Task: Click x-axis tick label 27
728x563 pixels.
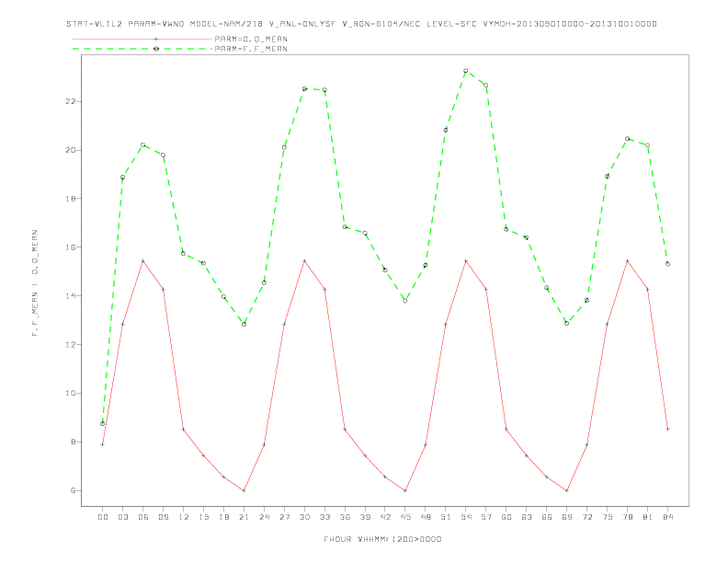Action: [x=284, y=517]
